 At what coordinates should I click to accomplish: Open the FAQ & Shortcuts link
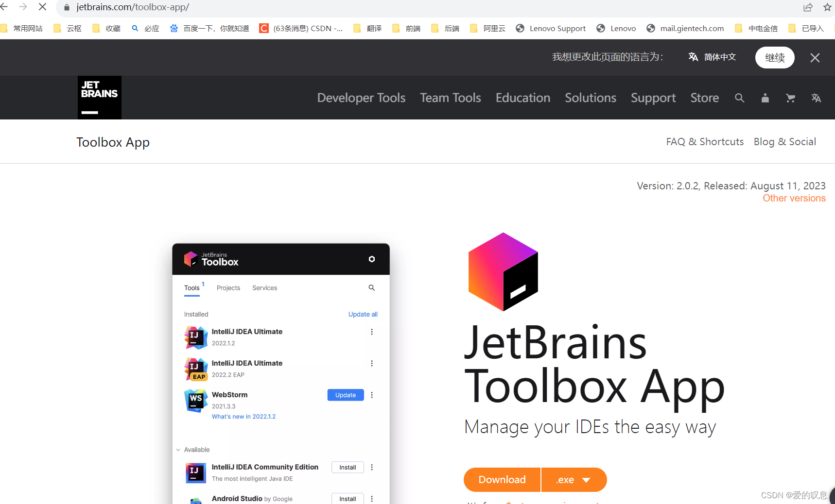705,142
